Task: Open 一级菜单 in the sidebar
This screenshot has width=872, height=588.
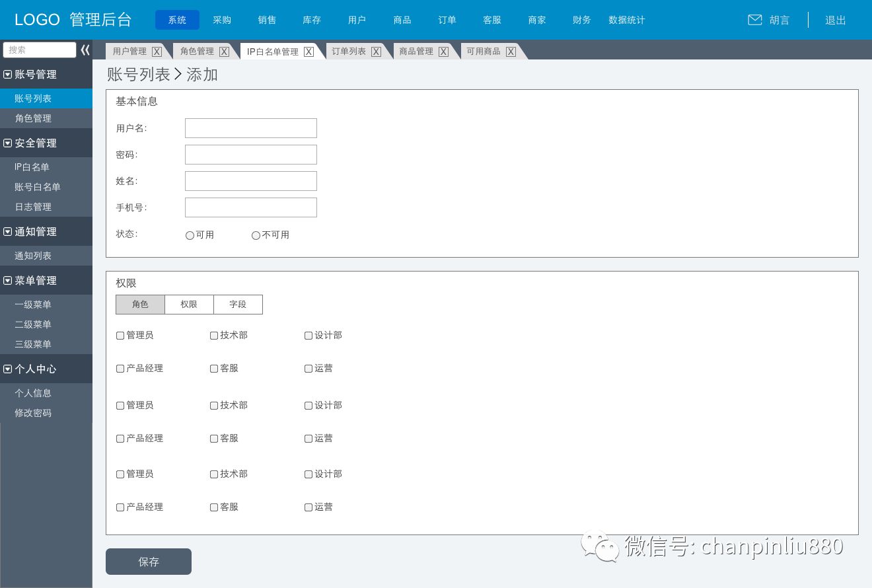Action: click(46, 305)
